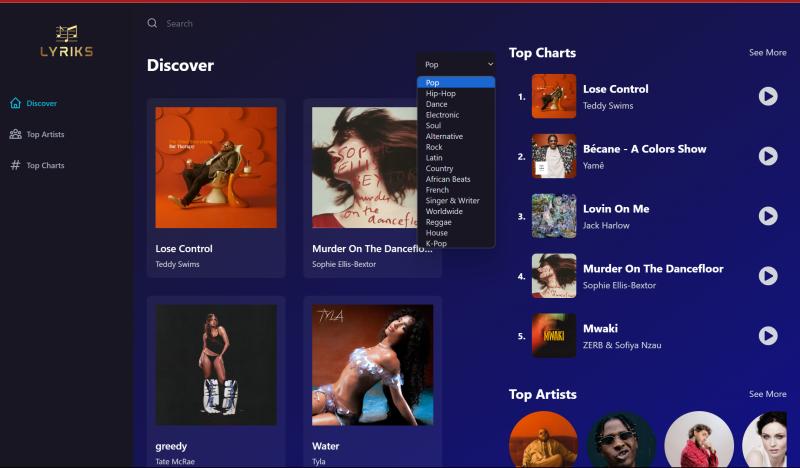Pick Worldwide genre option
The image size is (800, 468).
[x=456, y=211]
